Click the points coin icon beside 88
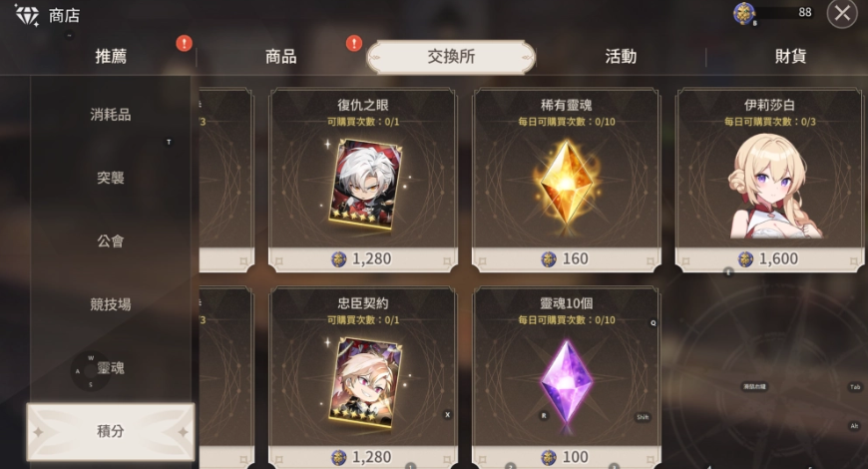Viewport: 868px width, 469px height. pyautogui.click(x=744, y=13)
